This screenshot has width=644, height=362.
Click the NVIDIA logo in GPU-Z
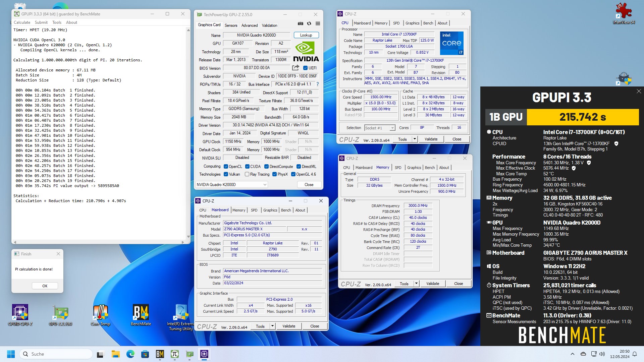coord(306,51)
